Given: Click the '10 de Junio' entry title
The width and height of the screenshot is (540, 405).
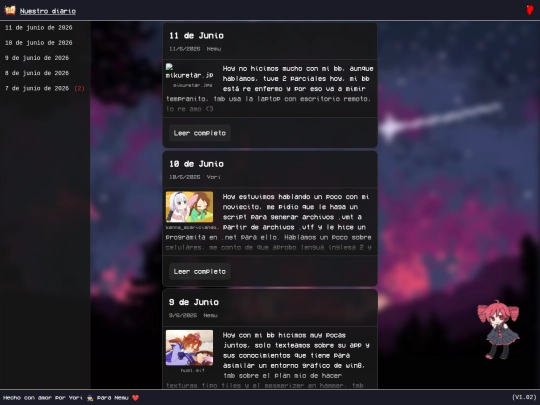Looking at the screenshot, I should tap(196, 164).
